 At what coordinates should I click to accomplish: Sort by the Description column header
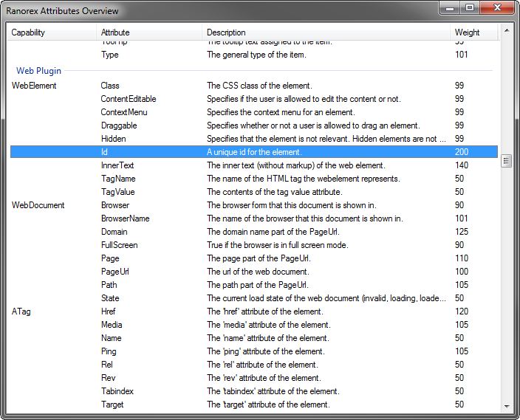[x=326, y=32]
